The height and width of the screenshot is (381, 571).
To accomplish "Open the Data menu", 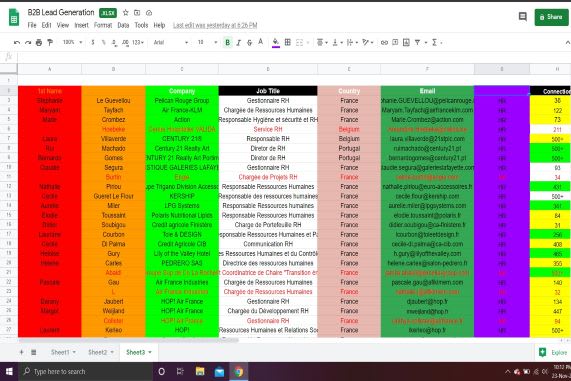I will click(x=123, y=25).
